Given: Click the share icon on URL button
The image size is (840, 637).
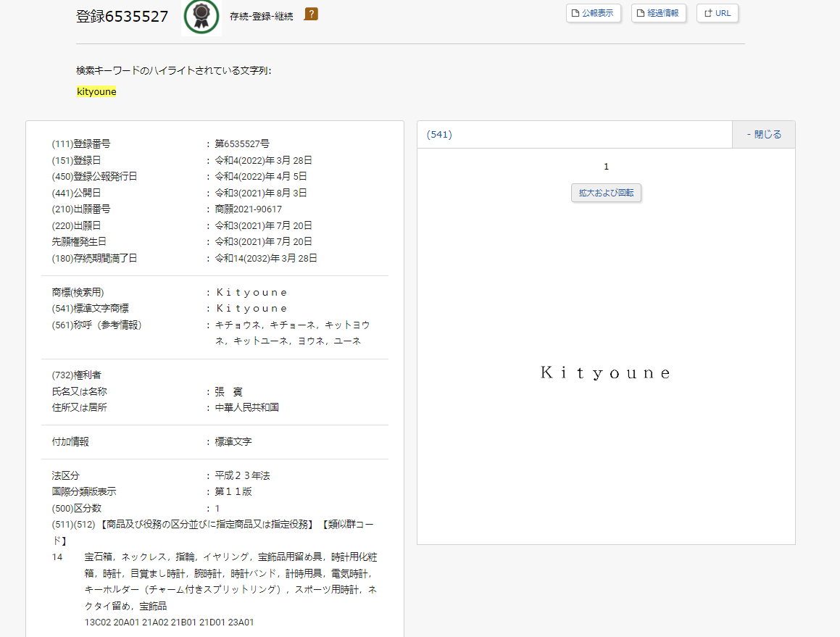Looking at the screenshot, I should pyautogui.click(x=707, y=13).
